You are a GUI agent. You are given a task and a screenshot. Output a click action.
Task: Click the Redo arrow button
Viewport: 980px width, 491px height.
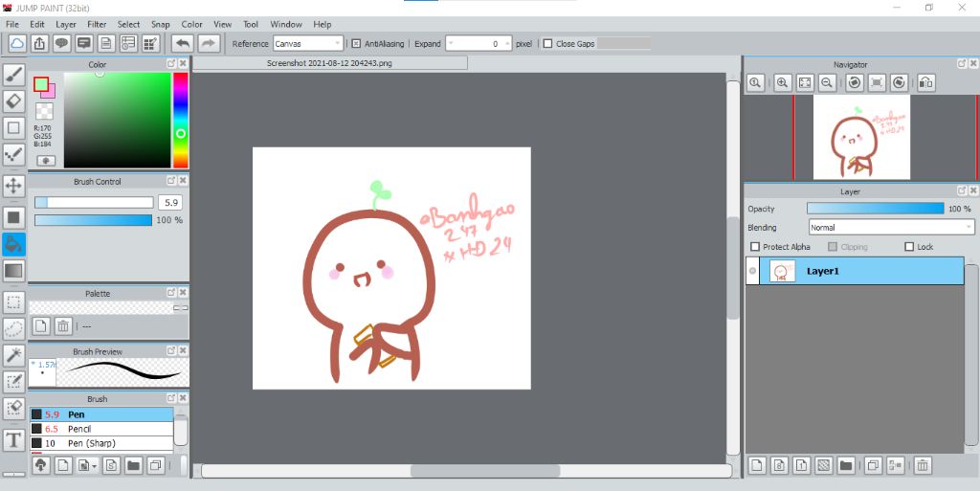[209, 44]
